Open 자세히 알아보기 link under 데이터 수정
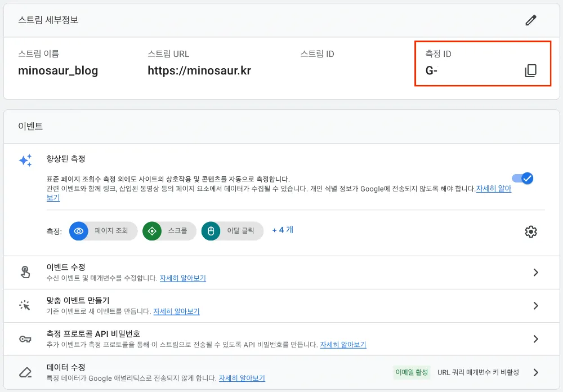The width and height of the screenshot is (563, 392). 242,378
